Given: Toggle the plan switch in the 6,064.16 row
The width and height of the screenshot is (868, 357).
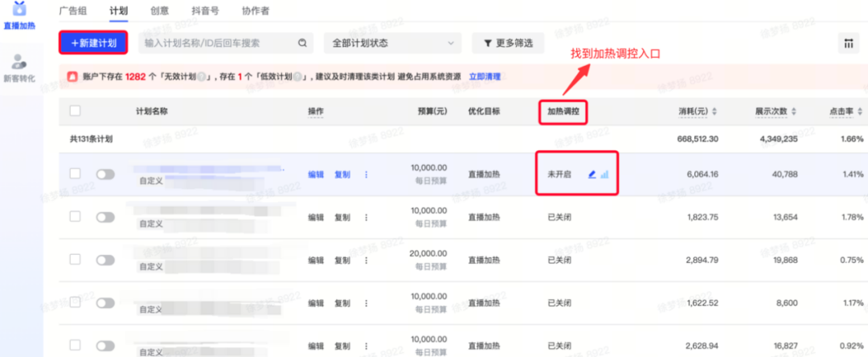Looking at the screenshot, I should pyautogui.click(x=105, y=174).
